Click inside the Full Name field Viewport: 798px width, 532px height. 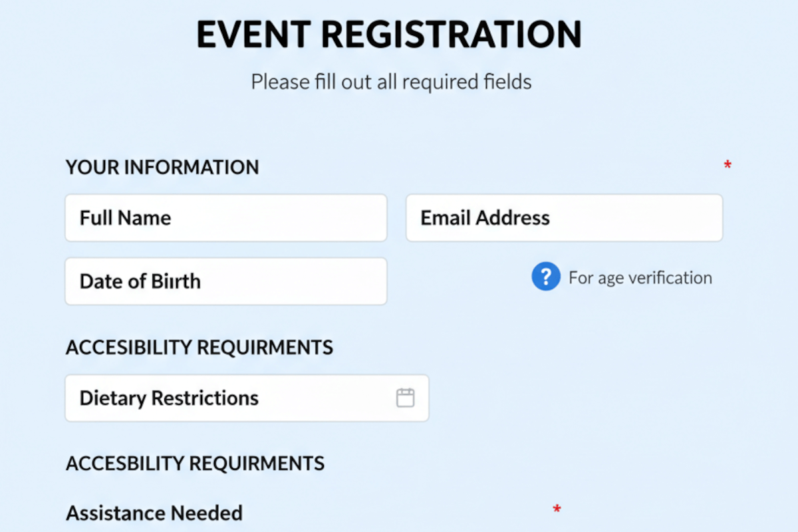[x=225, y=217]
